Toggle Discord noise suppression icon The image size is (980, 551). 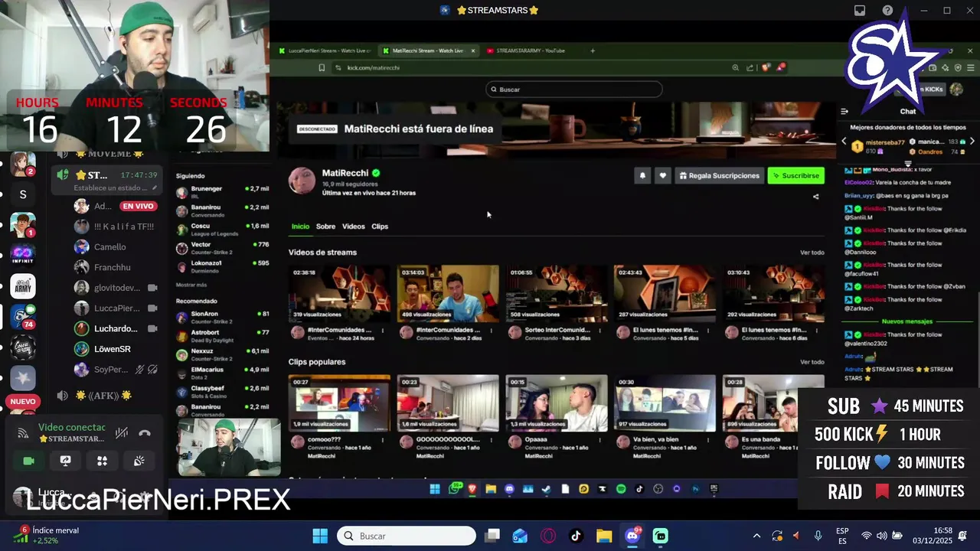122,433
